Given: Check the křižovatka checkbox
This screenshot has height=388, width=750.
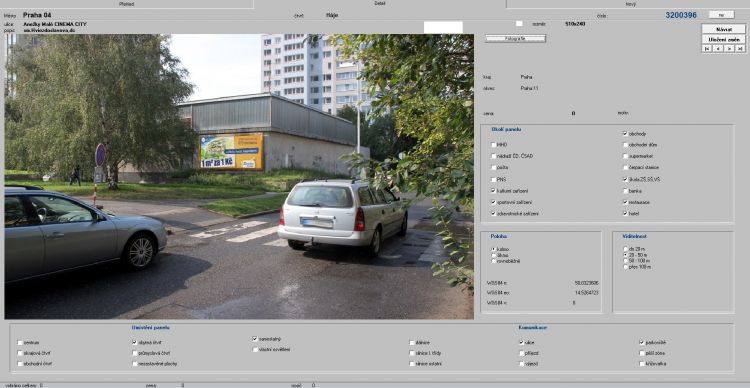Looking at the screenshot, I should click(642, 364).
